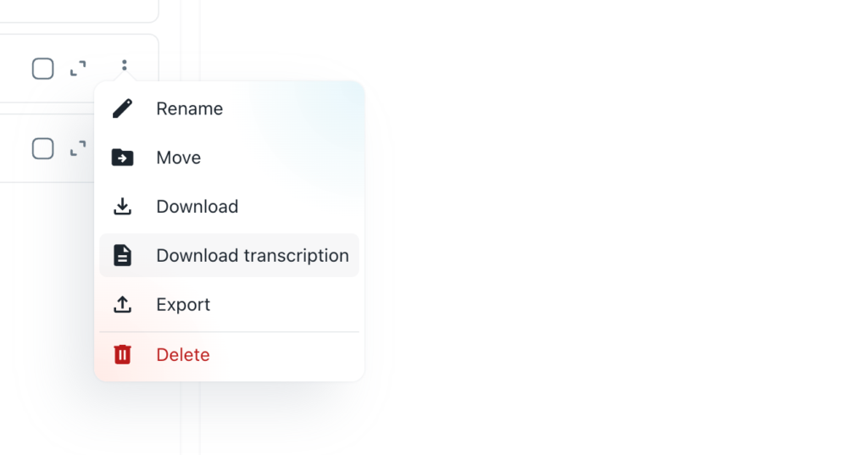Image resolution: width=868 pixels, height=455 pixels.
Task: Click the expand icon in the lower row
Action: (78, 149)
